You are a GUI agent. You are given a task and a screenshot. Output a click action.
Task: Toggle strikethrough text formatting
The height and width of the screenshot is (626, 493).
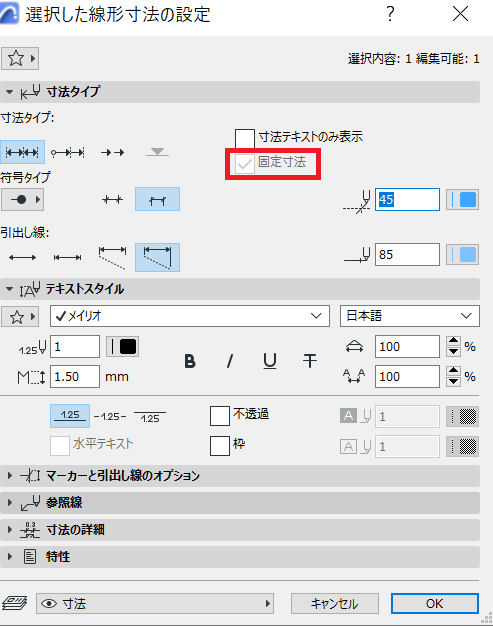coord(310,361)
